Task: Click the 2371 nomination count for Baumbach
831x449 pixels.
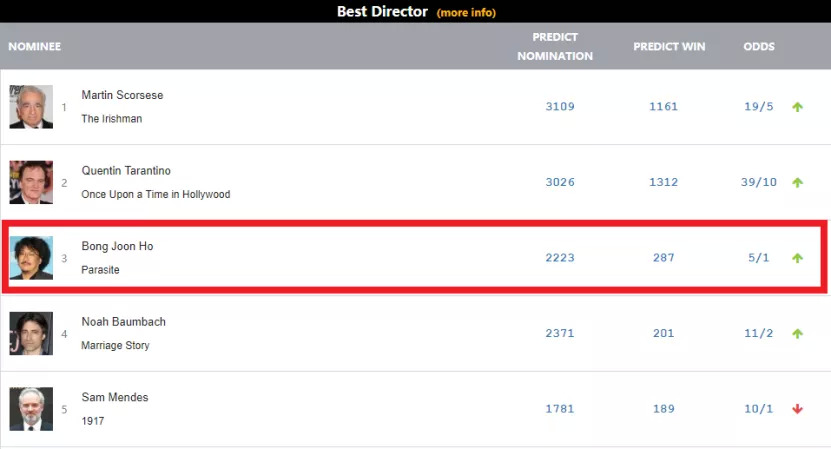Action: tap(560, 333)
